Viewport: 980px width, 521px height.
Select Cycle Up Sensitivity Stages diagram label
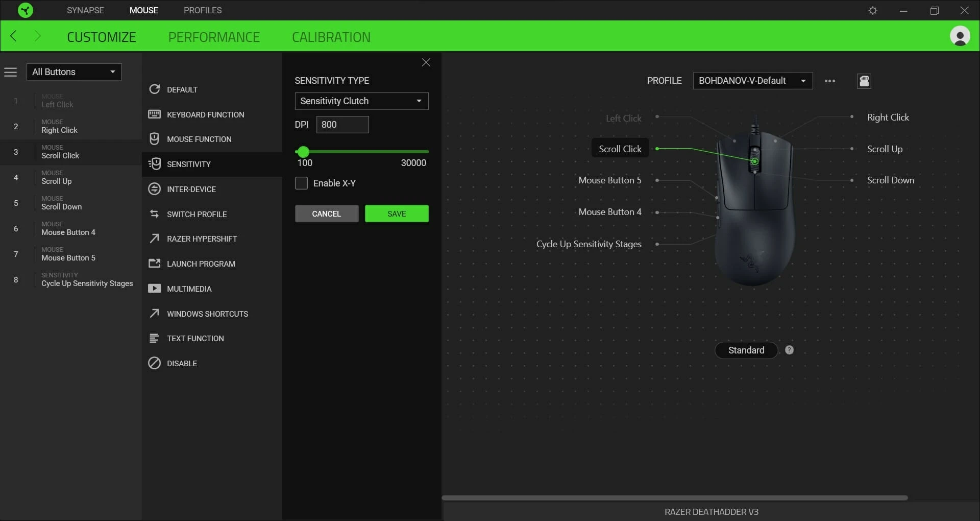[x=589, y=244]
